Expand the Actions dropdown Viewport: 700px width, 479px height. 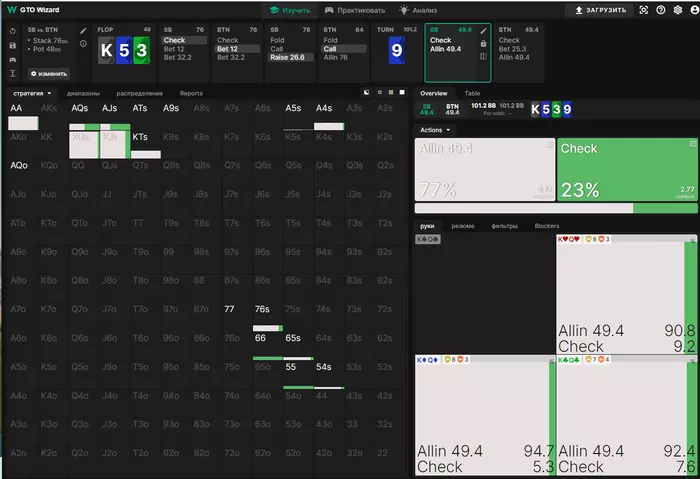[x=435, y=130]
